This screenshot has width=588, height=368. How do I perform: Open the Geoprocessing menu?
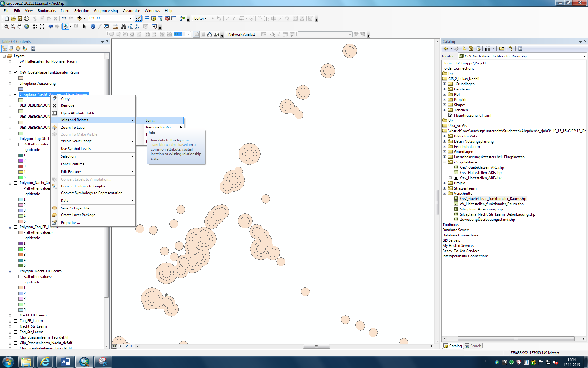(x=106, y=11)
